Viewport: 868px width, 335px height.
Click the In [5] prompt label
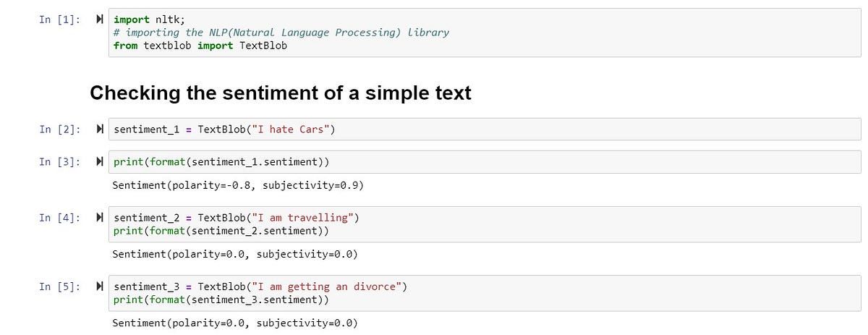[60, 287]
